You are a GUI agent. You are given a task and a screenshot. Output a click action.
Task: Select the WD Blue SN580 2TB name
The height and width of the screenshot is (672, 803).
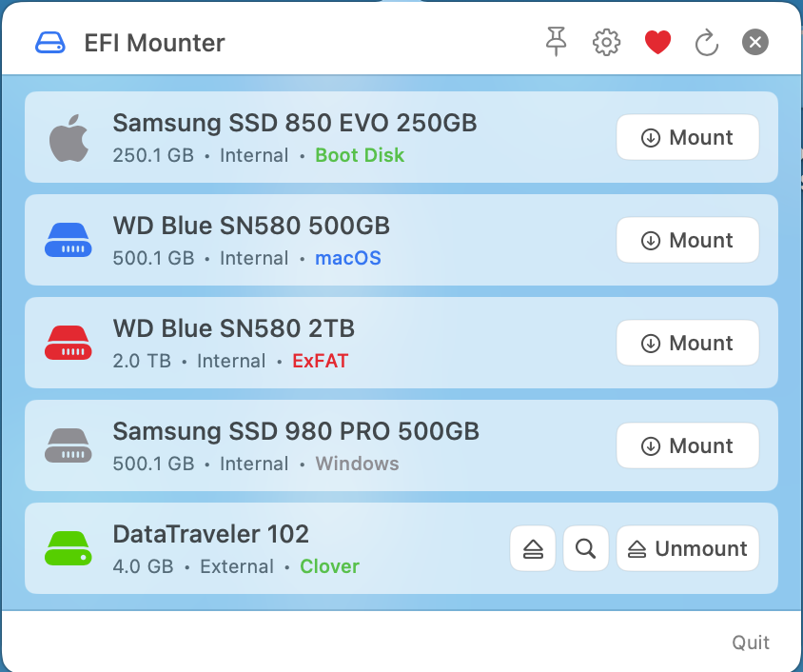click(233, 328)
